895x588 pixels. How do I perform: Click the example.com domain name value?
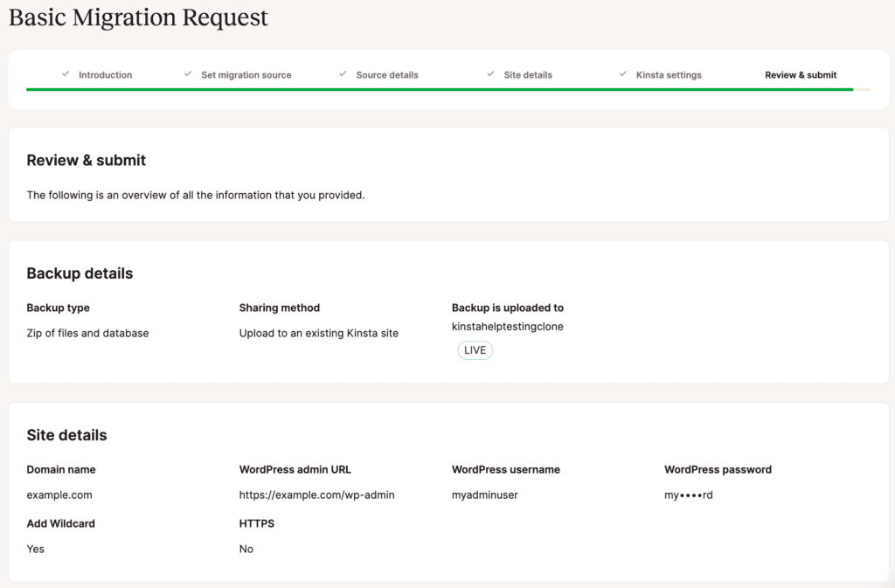click(59, 495)
